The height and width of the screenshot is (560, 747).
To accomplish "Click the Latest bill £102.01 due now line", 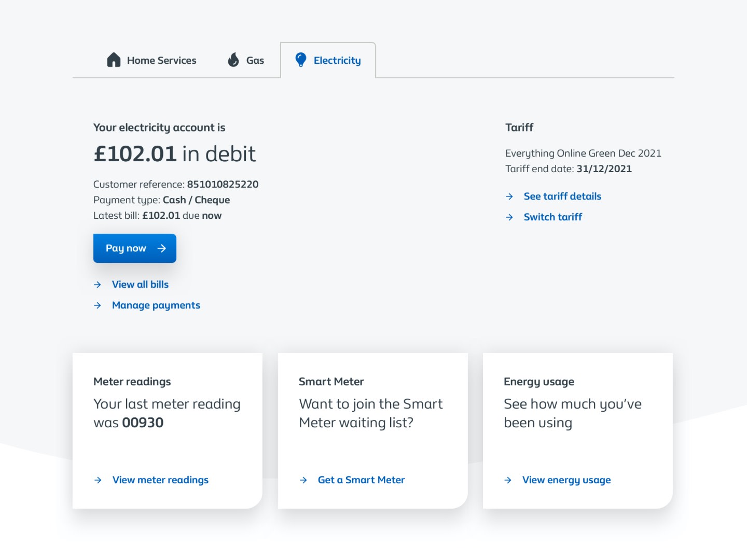I will 157,216.
